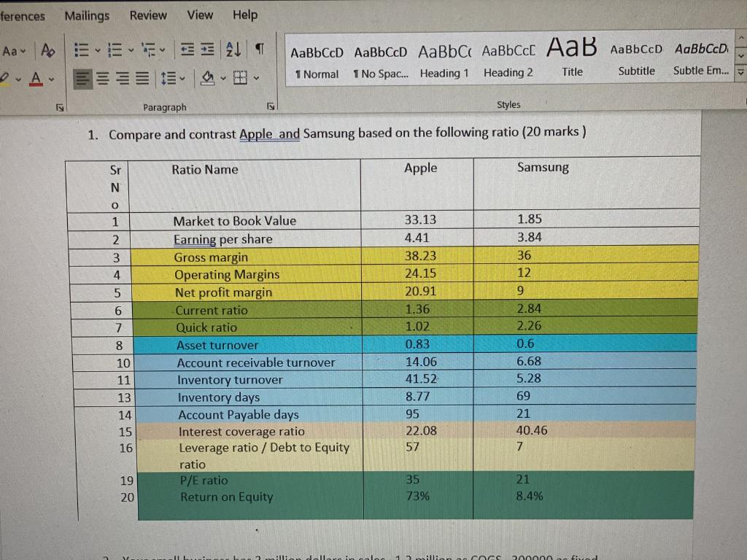Justify the paragraph text
Image resolution: width=747 pixels, height=560 pixels.
coord(142,78)
